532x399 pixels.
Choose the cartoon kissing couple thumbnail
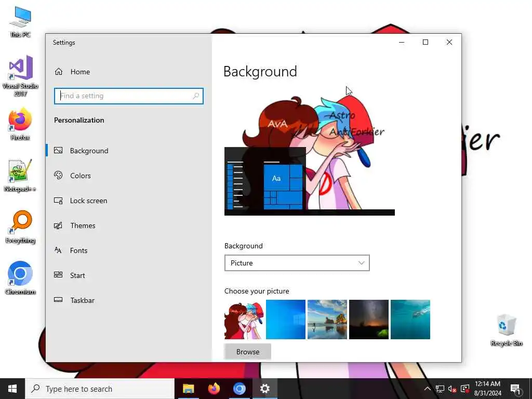pos(244,320)
